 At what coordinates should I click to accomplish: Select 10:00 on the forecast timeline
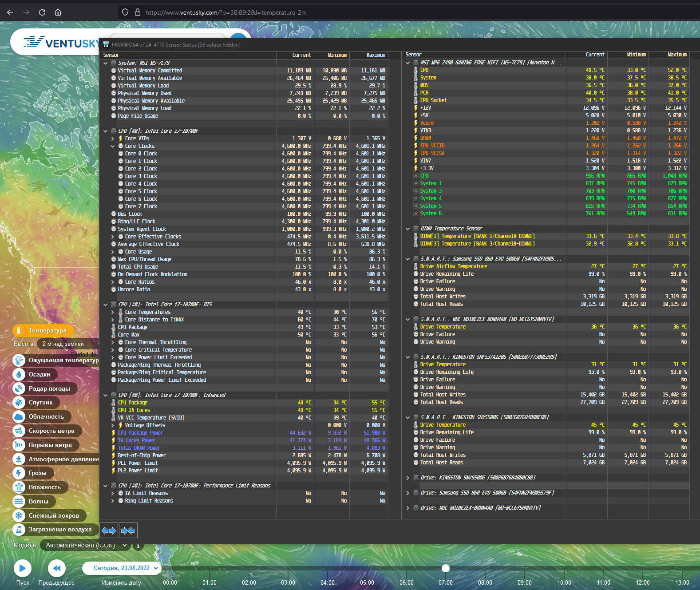point(564,582)
